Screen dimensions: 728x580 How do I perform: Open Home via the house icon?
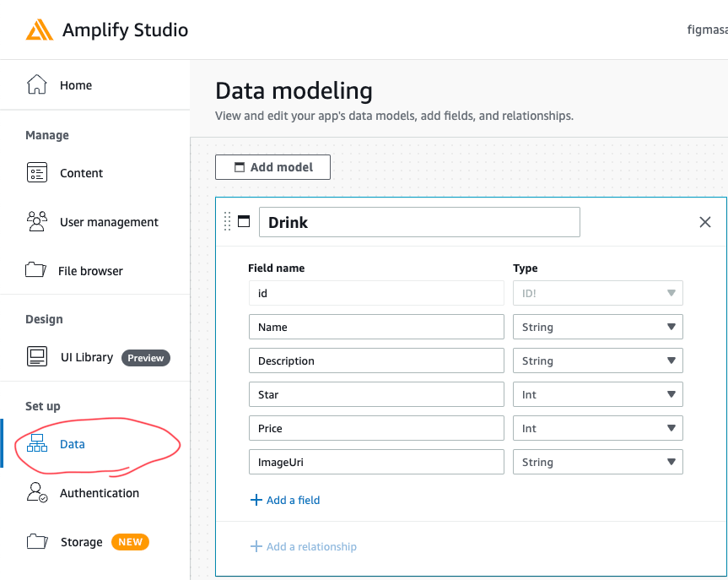(x=36, y=84)
